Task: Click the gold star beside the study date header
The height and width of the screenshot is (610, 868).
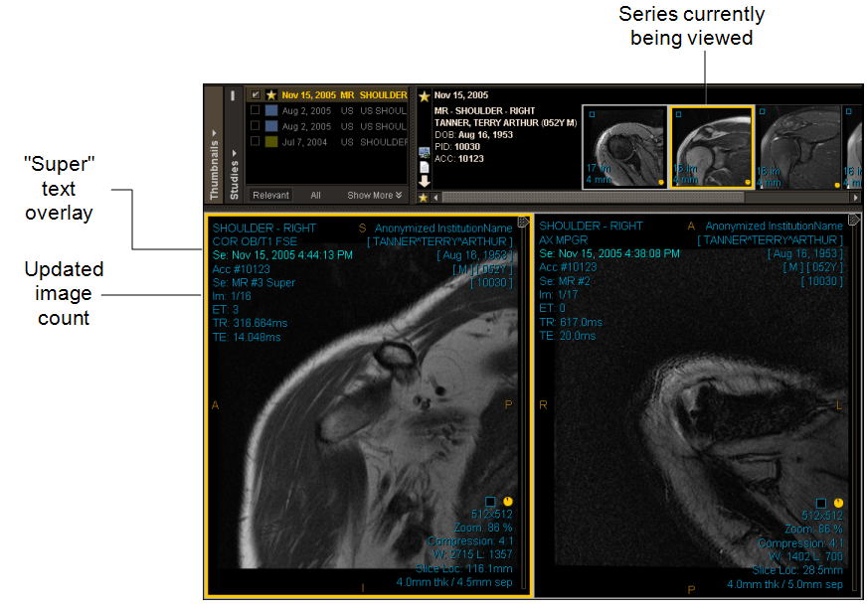Action: pos(425,95)
